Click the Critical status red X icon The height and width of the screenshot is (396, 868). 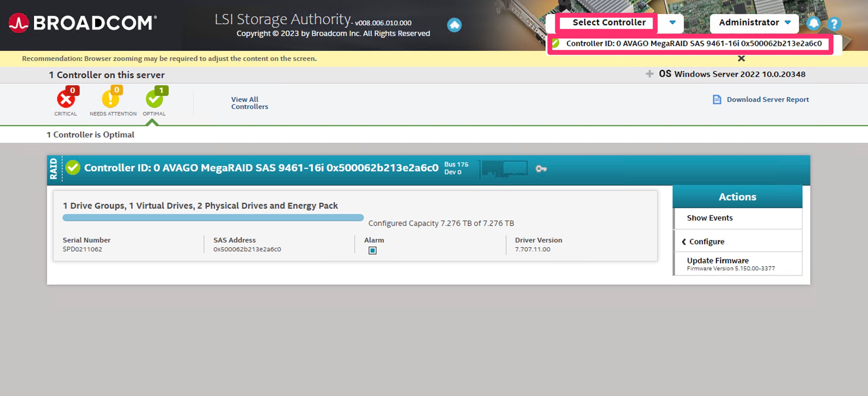(x=66, y=99)
